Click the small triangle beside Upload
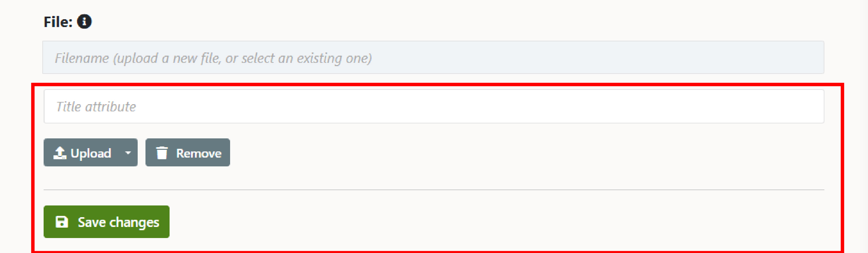The width and height of the screenshot is (868, 253). 128,153
